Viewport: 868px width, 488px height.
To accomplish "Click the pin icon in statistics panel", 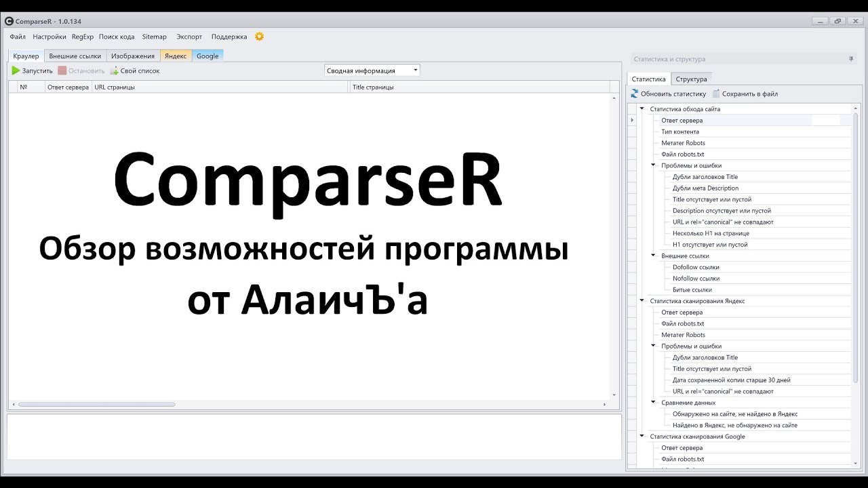I will [x=852, y=59].
